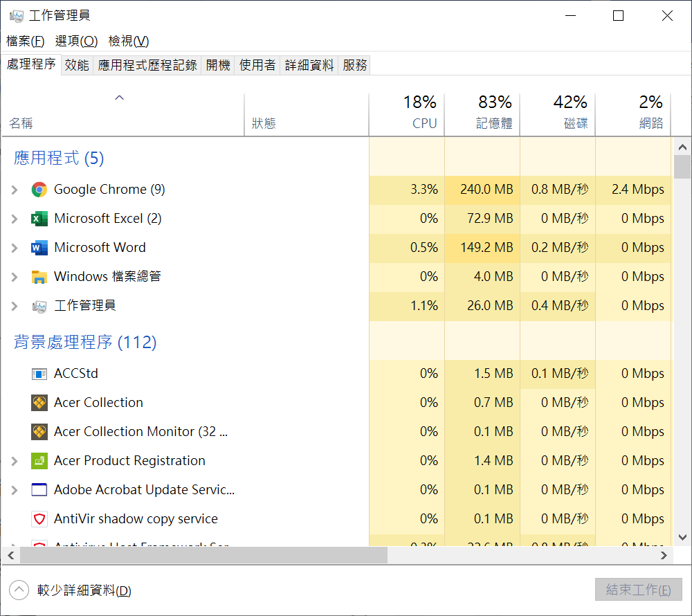
Task: Click Word's 149.2 MB memory value
Action: pyautogui.click(x=486, y=248)
